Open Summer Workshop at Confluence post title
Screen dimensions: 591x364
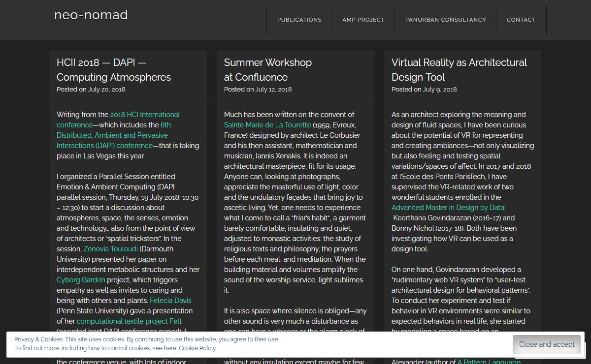[267, 70]
